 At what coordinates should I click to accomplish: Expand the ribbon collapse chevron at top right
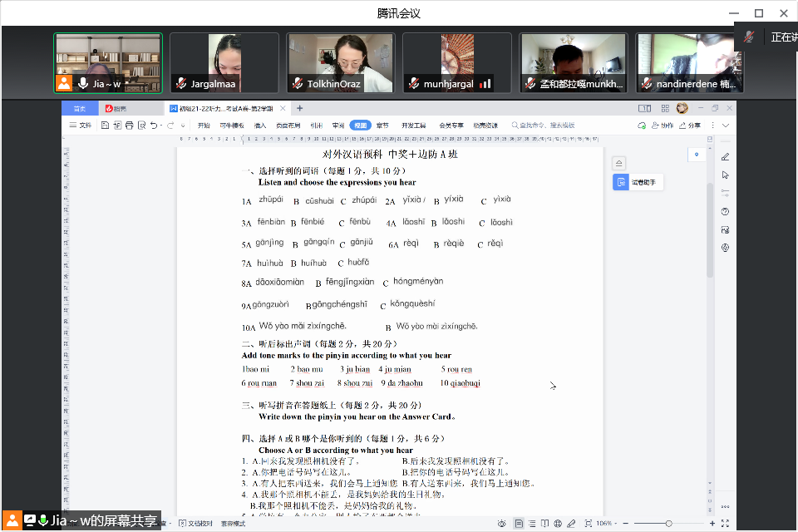coord(725,126)
